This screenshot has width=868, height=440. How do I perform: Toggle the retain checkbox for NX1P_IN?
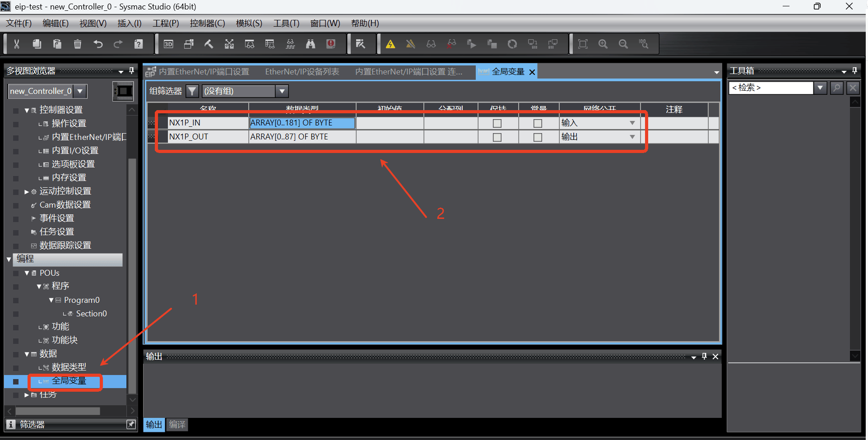coord(497,123)
